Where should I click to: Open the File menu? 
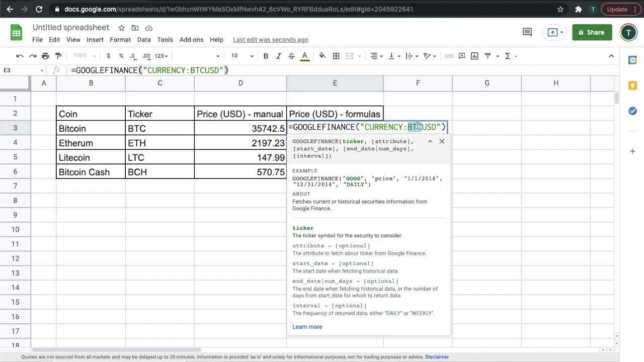(x=37, y=40)
